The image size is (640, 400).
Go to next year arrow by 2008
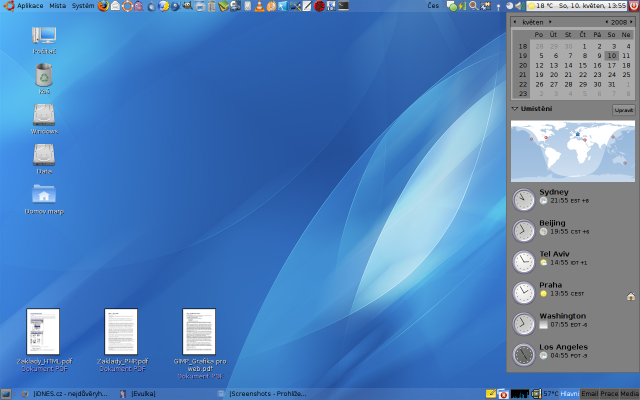[x=631, y=22]
